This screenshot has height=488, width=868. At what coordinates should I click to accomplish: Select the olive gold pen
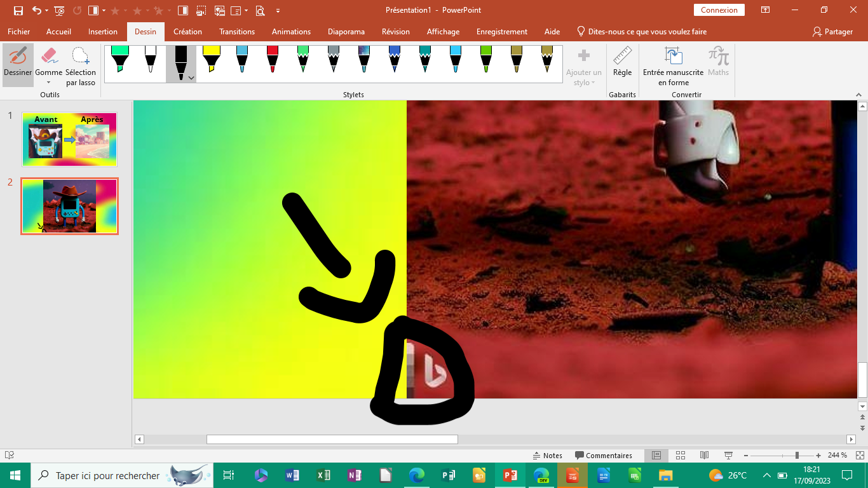[x=517, y=60]
